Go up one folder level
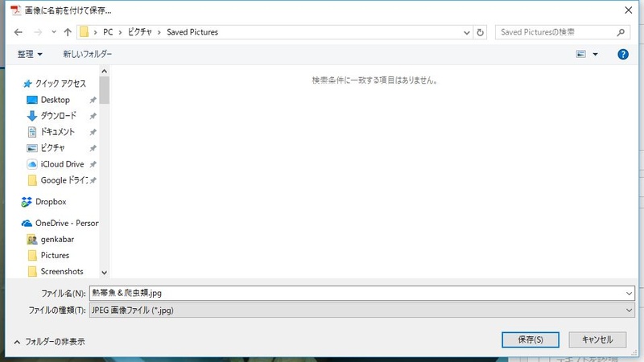This screenshot has width=644, height=362. click(x=68, y=32)
